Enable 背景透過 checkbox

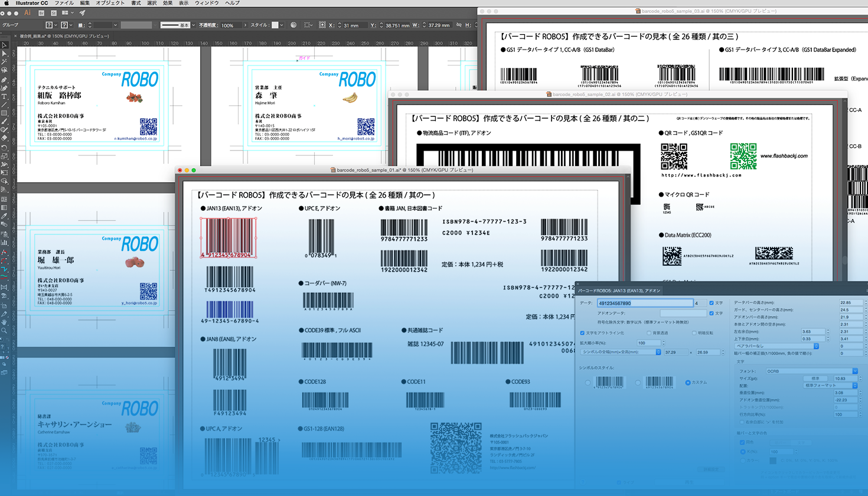click(x=650, y=333)
